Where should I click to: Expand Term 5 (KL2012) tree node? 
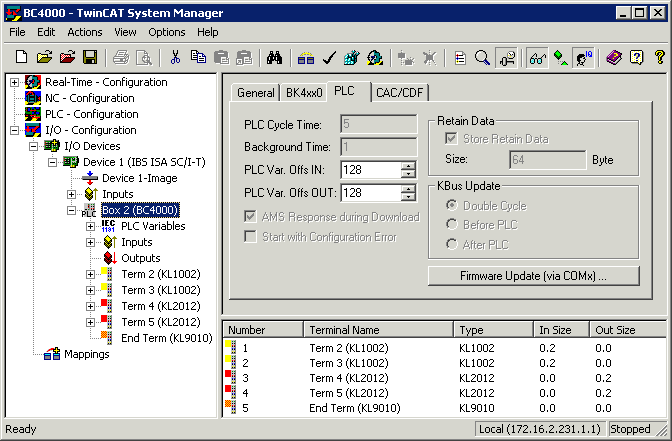[x=90, y=322]
